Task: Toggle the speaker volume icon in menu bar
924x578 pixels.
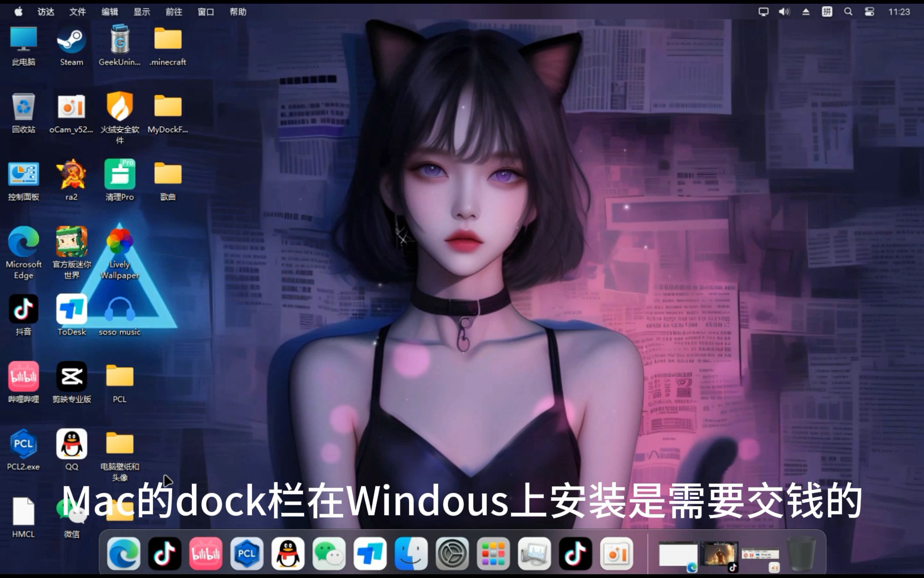Action: (784, 11)
